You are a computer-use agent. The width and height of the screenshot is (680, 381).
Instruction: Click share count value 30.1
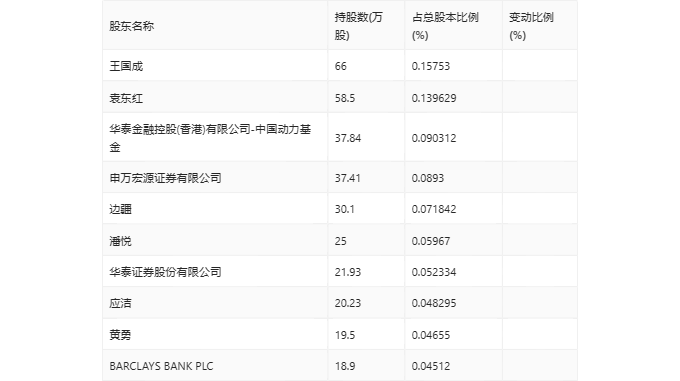344,209
